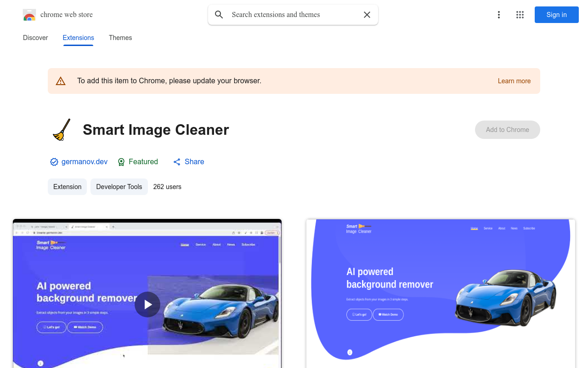Screen dimensions: 588x368
Task: Click the Featured badge
Action: coord(138,162)
